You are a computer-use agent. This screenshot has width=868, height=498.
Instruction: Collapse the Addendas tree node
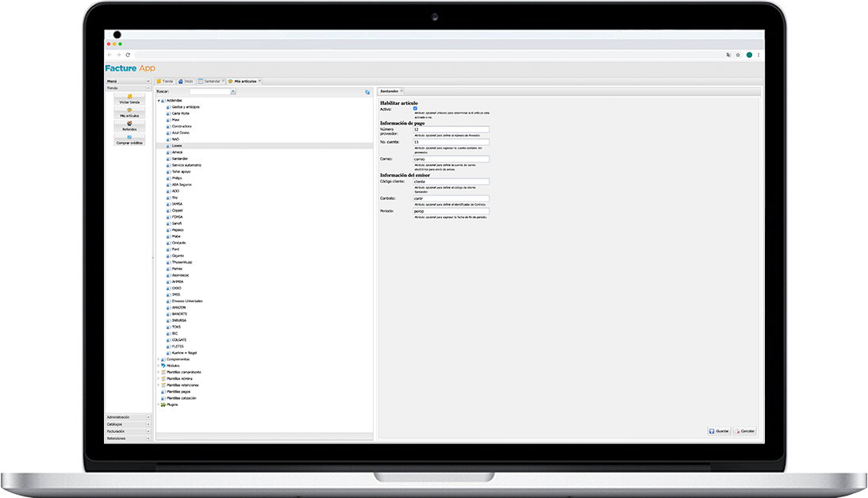click(x=158, y=101)
